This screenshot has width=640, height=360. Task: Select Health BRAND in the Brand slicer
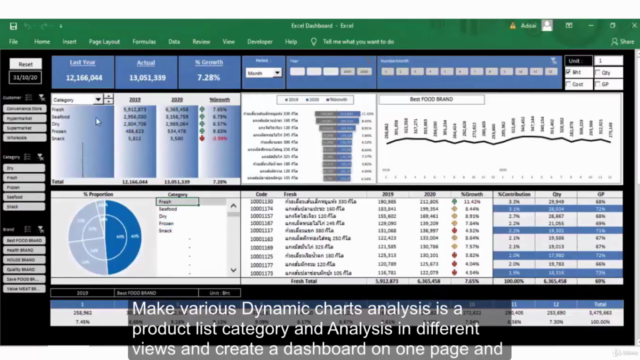(24, 250)
